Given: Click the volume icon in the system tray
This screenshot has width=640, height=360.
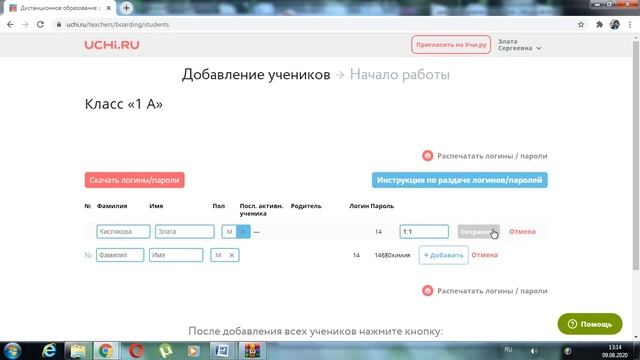Looking at the screenshot, I should [533, 351].
